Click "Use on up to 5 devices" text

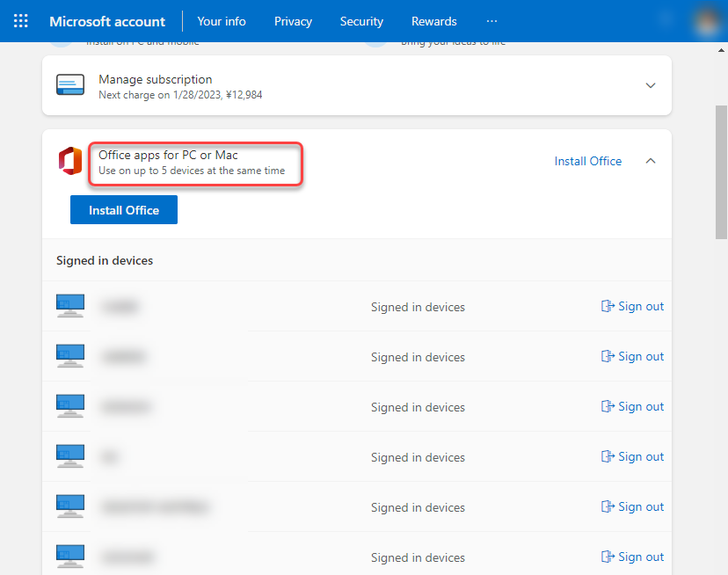pyautogui.click(x=192, y=171)
